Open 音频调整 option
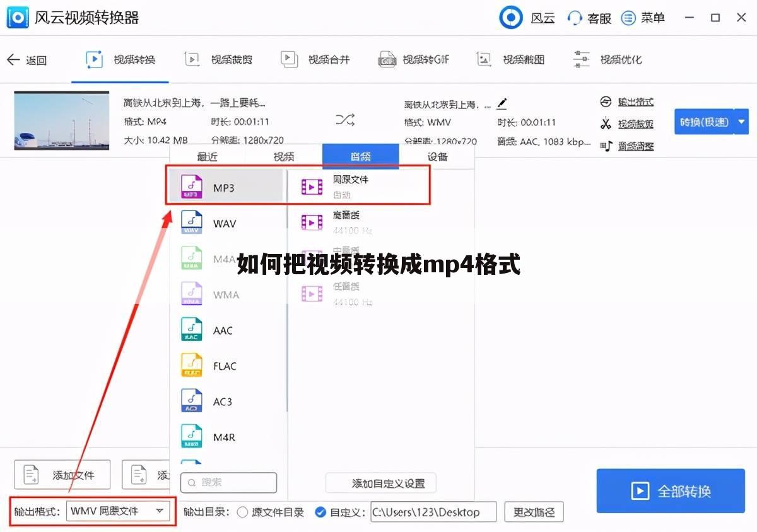Screen dimensions: 757x532 (x=626, y=146)
